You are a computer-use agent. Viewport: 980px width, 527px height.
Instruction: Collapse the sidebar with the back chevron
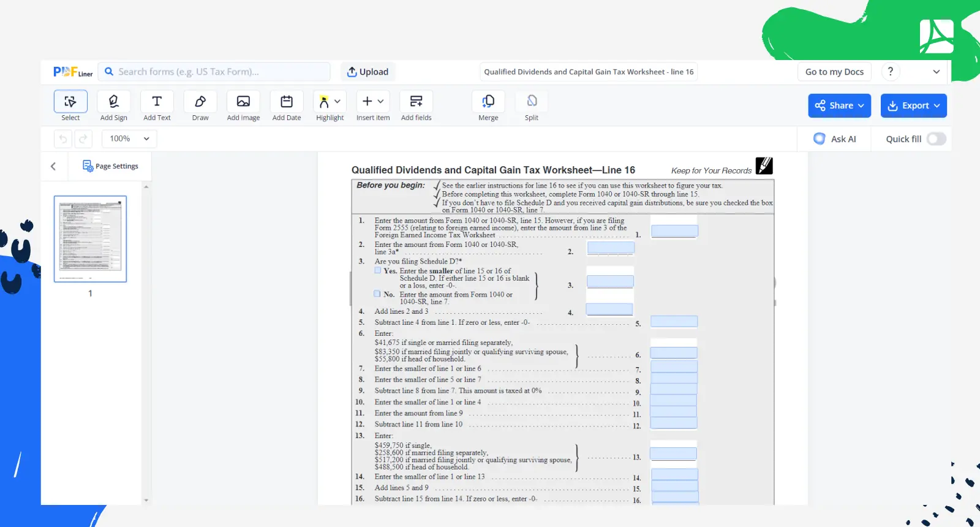(53, 166)
